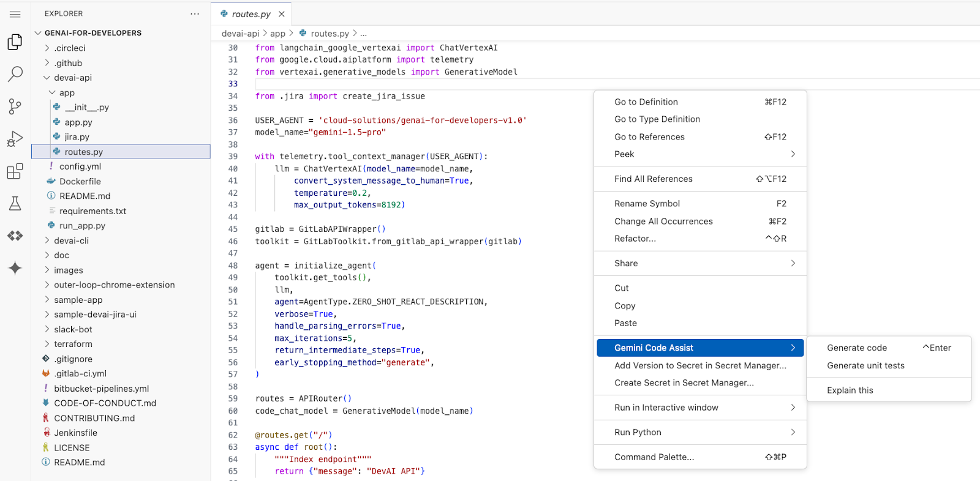Image resolution: width=980 pixels, height=481 pixels.
Task: Open Explorer more actions ellipsis
Action: tap(195, 13)
